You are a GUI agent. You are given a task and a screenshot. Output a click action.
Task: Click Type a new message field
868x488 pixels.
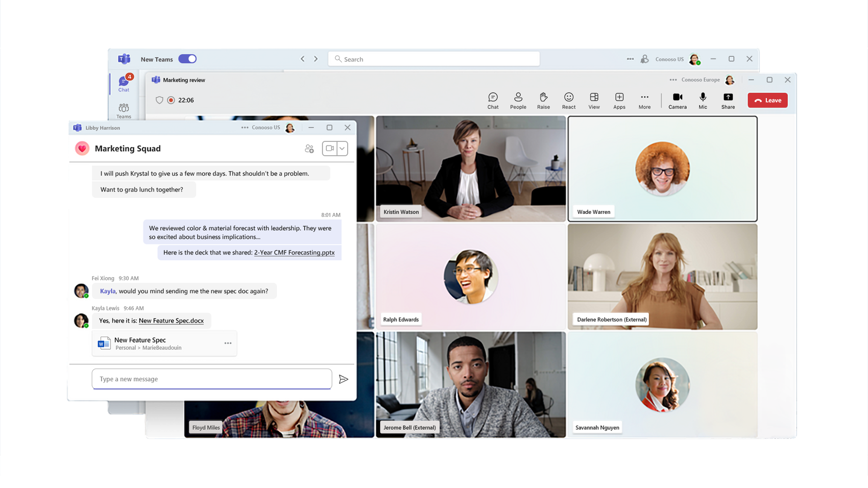click(x=212, y=379)
